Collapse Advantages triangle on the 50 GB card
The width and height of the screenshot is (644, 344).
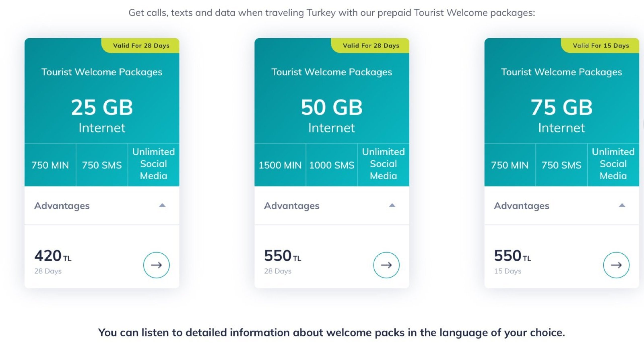392,205
